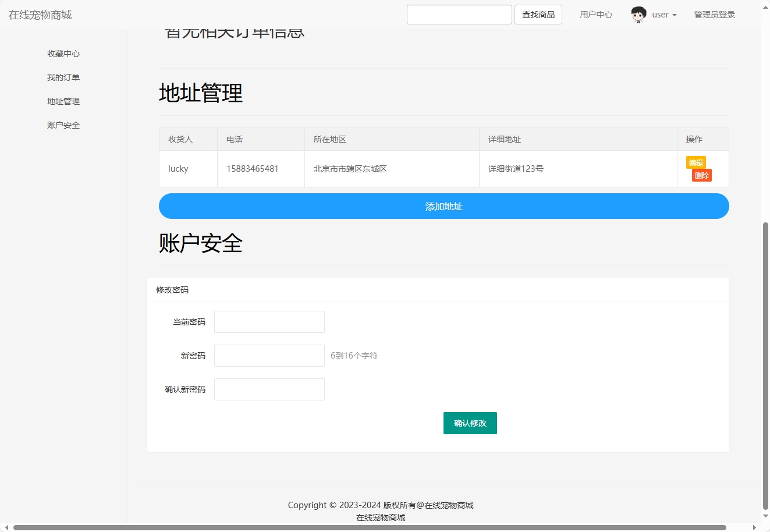Viewport: 770px width, 532px height.
Task: Click the 添加地址 button
Action: coord(443,206)
